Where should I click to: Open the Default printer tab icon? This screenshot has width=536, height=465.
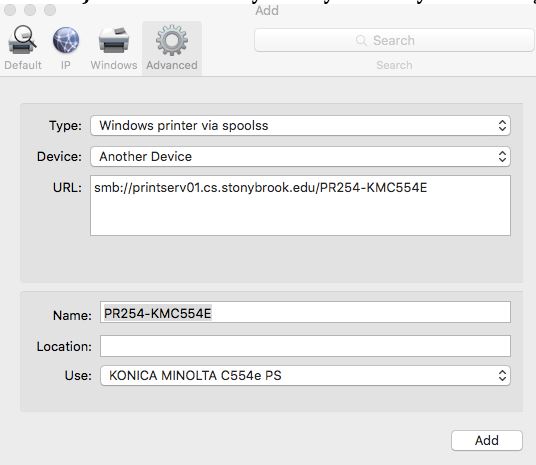click(22, 40)
